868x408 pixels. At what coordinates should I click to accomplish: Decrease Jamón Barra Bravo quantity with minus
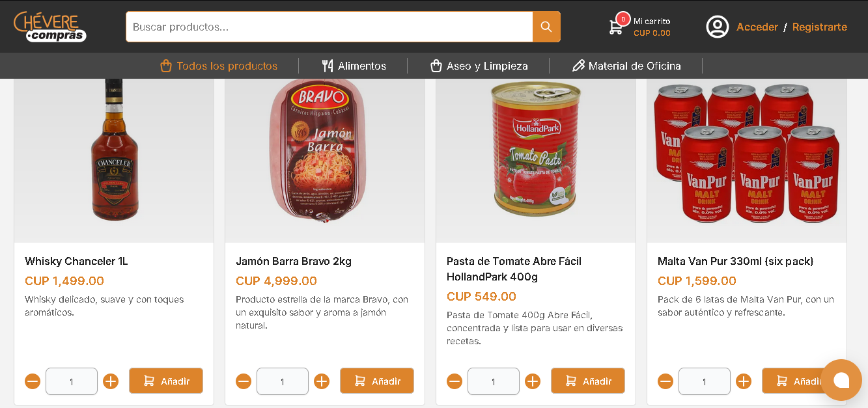point(244,381)
